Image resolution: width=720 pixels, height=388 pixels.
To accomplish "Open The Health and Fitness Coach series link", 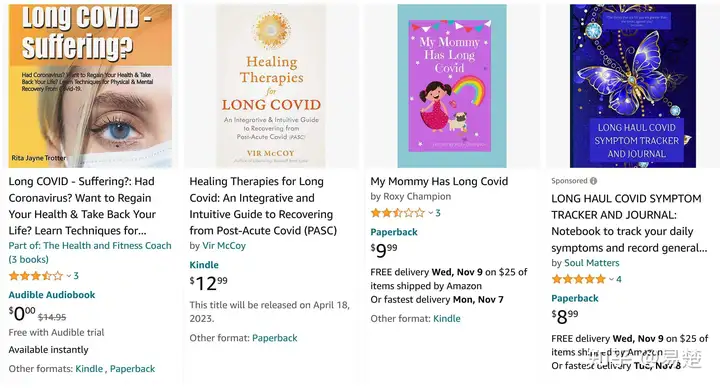I will (90, 253).
